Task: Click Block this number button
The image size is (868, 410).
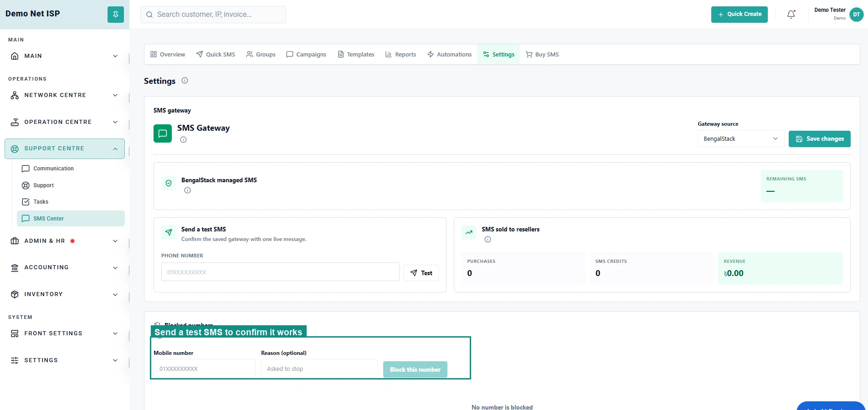Action: [415, 369]
